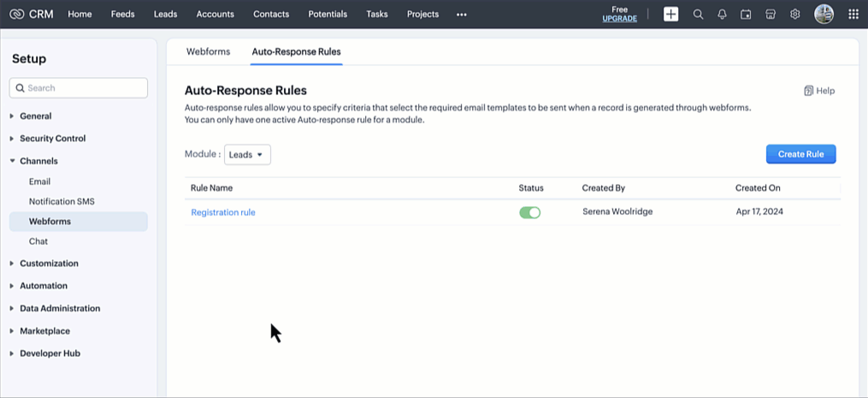The image size is (868, 398).
Task: Open the notifications bell
Action: pyautogui.click(x=722, y=14)
